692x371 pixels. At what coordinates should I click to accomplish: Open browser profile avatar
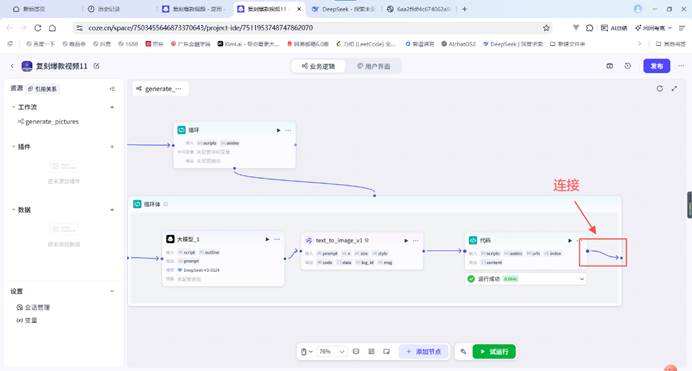(x=637, y=9)
